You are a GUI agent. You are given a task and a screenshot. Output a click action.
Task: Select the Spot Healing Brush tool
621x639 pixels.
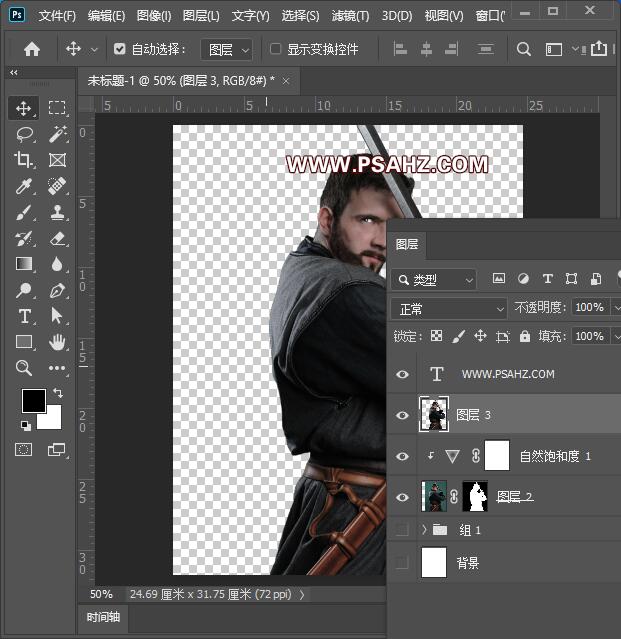click(x=57, y=186)
